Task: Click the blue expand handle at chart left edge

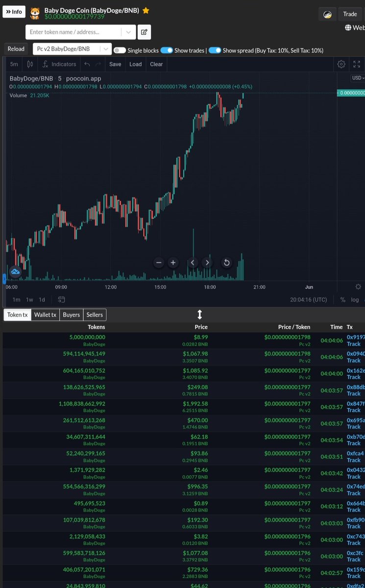Action: 4,279
